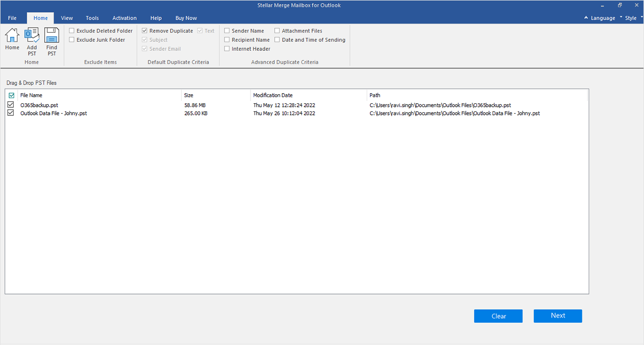Uncheck the Remove Duplicate option
644x345 pixels.
[145, 31]
